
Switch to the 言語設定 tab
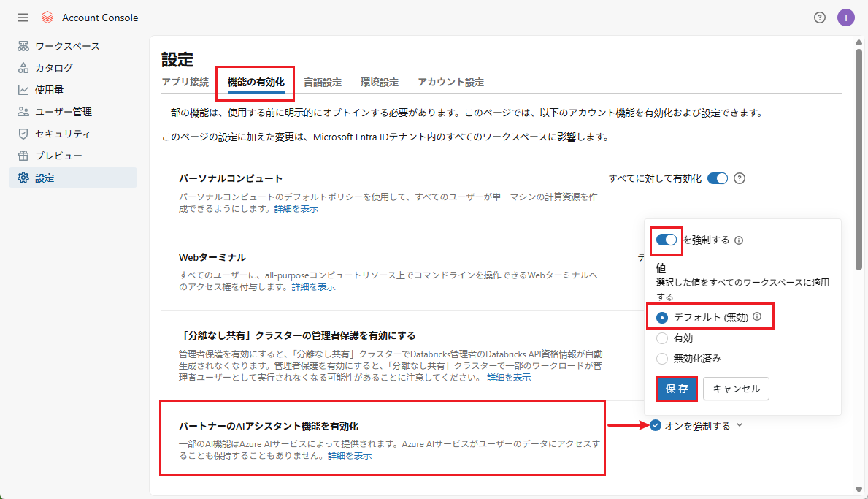[322, 83]
